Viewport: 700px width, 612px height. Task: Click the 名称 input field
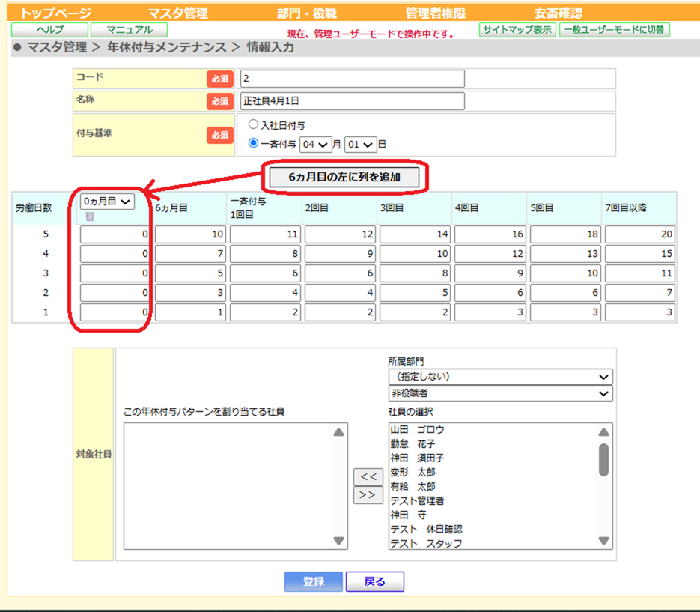coord(352,100)
